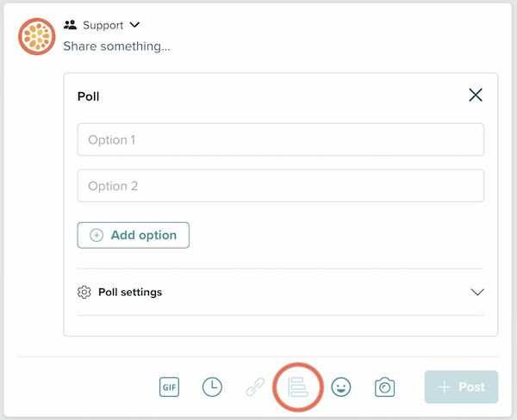
Task: Click the Poll heading
Action: [x=89, y=96]
